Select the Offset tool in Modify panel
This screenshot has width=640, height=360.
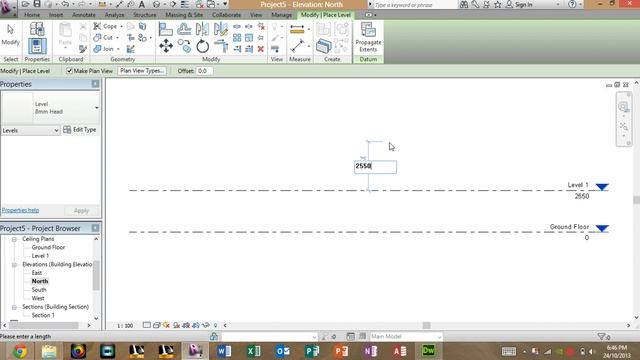click(x=184, y=29)
